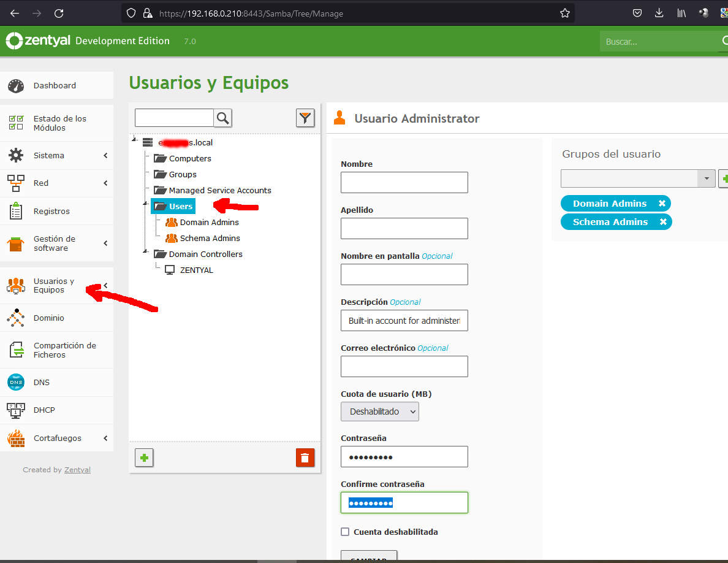Viewport: 728px width, 563px height.
Task: Click the green add object button
Action: (x=144, y=458)
